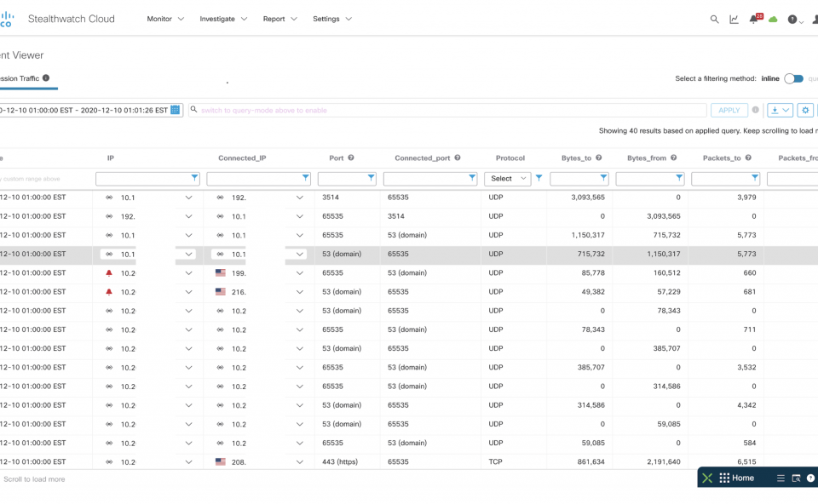Toggle the inline/query filtering method switch
Viewport: 818px width, 504px height.
794,78
